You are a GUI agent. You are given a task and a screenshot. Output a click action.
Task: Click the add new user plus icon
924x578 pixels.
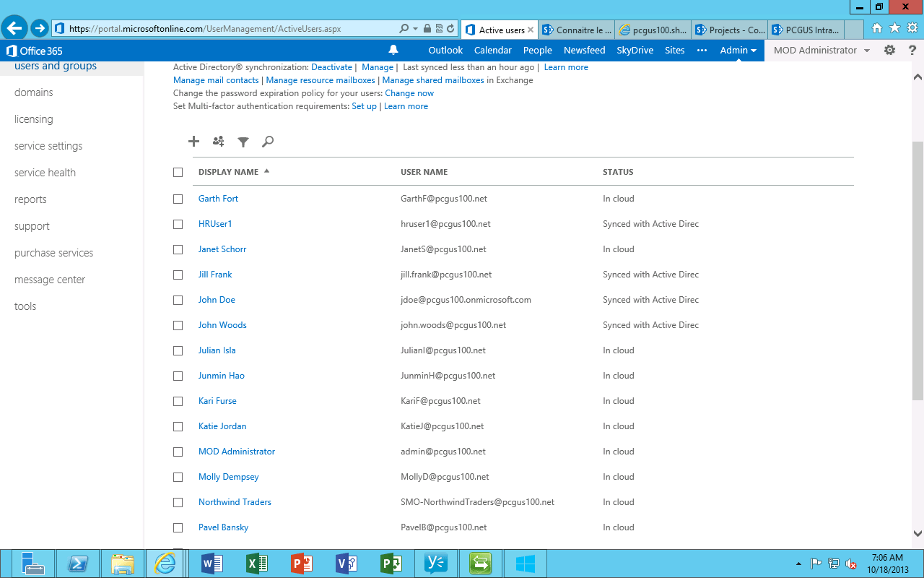coord(193,142)
